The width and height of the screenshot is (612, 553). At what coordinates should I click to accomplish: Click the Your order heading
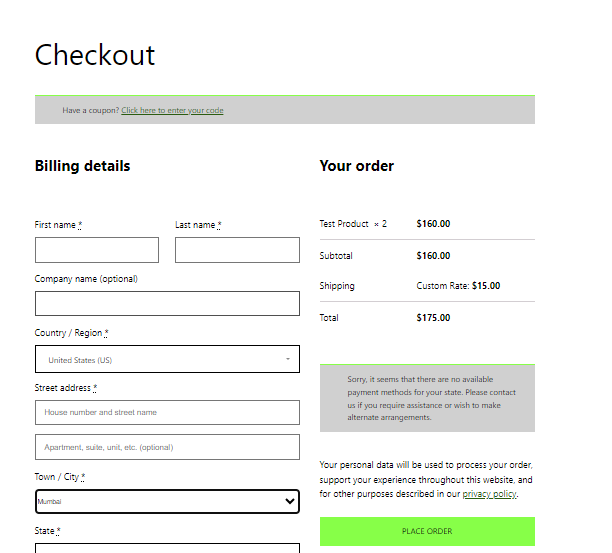click(x=357, y=166)
